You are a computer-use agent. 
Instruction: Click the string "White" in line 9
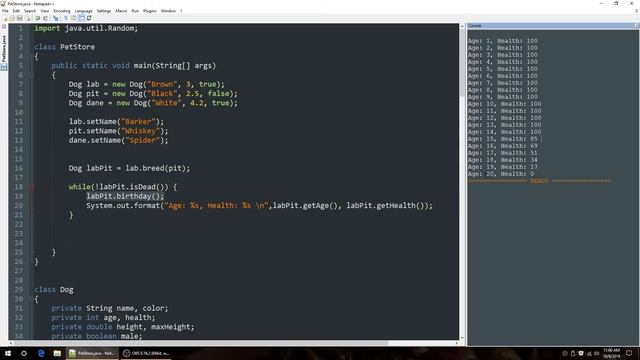click(167, 103)
